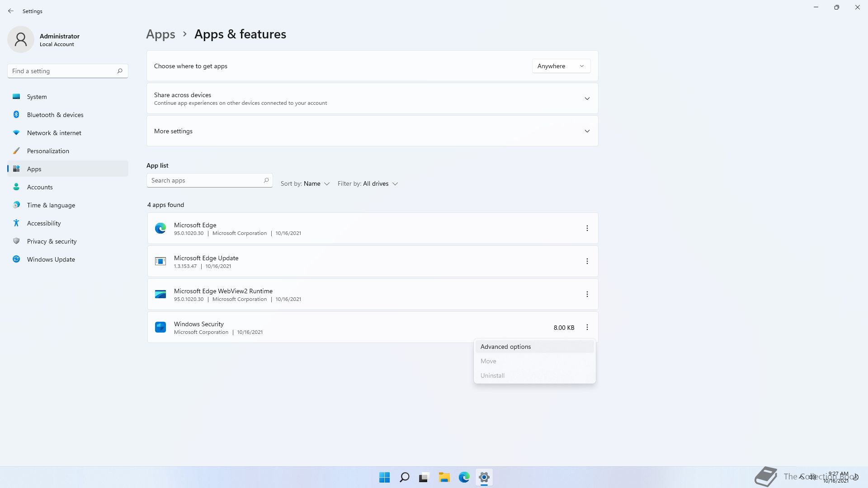Click the Microsoft Edge app icon in list
Image resolution: width=868 pixels, height=488 pixels.
pyautogui.click(x=160, y=228)
